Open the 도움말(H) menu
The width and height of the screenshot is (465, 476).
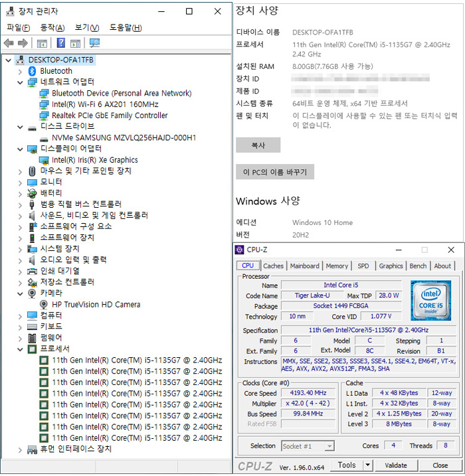(126, 28)
